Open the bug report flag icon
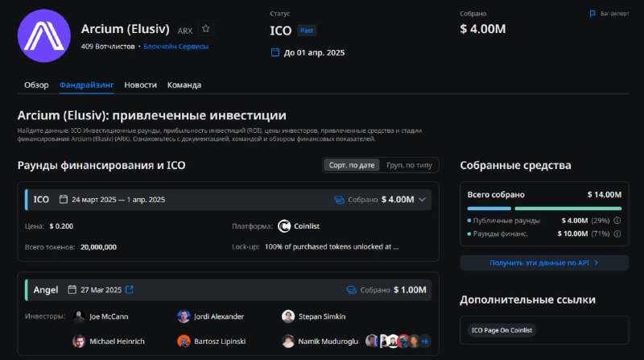Image resolution: width=644 pixels, height=360 pixels. tap(592, 14)
